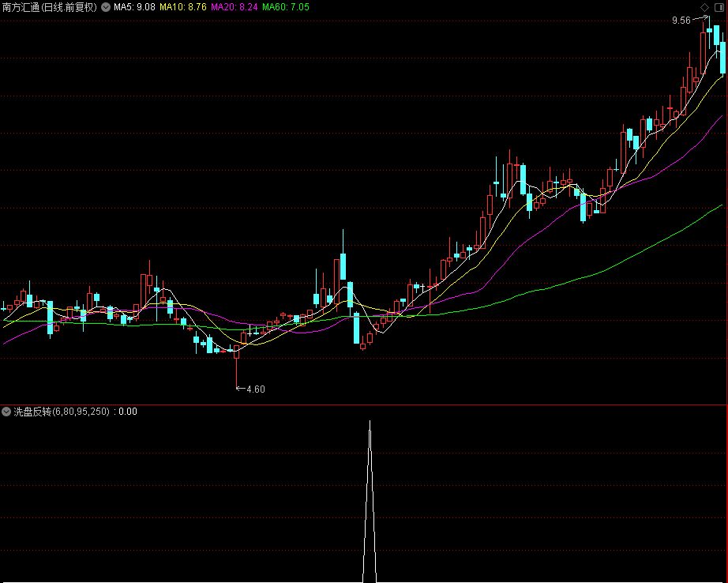Screen dimensions: 728x583
Task: Expand the 洗盘反转 indicator dropdown arrow
Action: [x=6, y=412]
